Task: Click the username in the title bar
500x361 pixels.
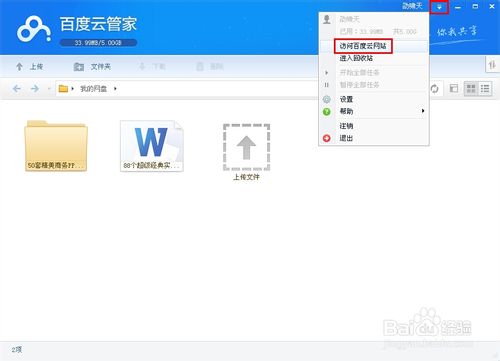Action: pyautogui.click(x=412, y=6)
